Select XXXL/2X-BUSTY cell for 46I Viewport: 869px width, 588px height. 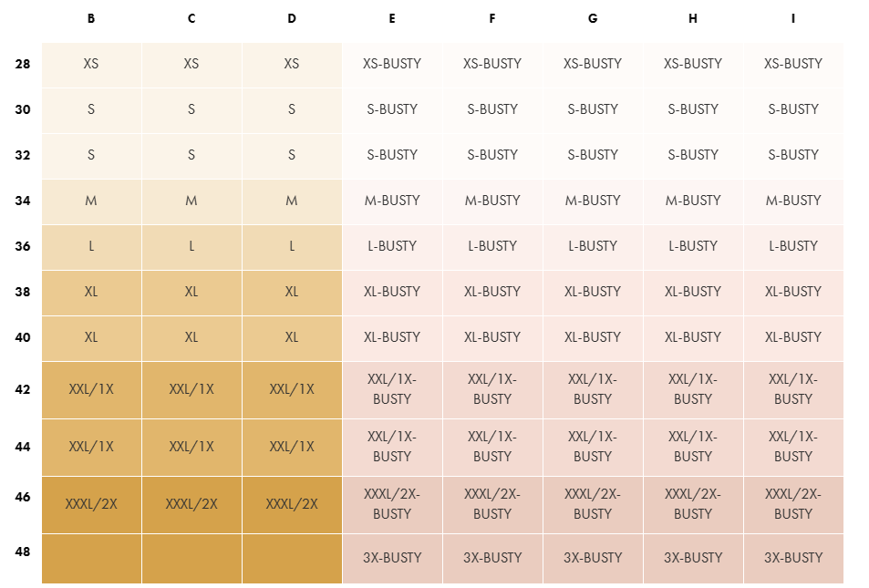[792, 503]
